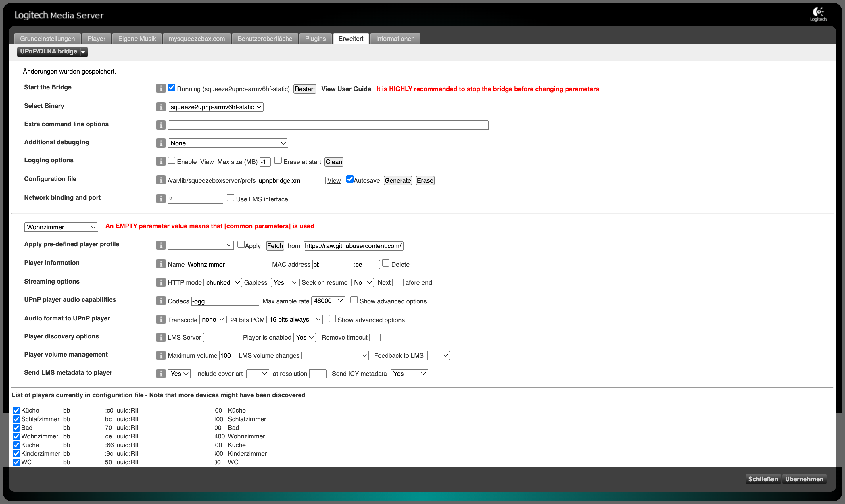Screen dimensions: 845x504
Task: Show advanced options for audio capabilities
Action: (x=354, y=300)
